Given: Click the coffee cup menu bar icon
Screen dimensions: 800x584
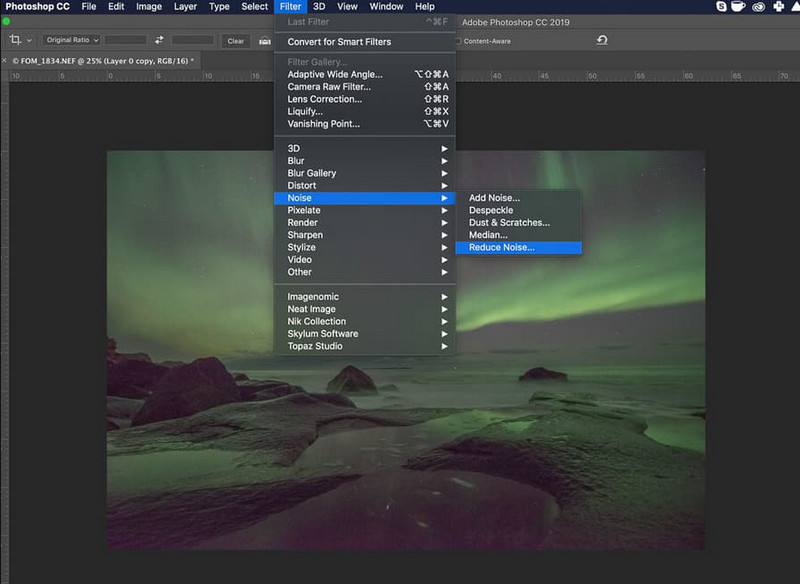Looking at the screenshot, I should point(739,7).
